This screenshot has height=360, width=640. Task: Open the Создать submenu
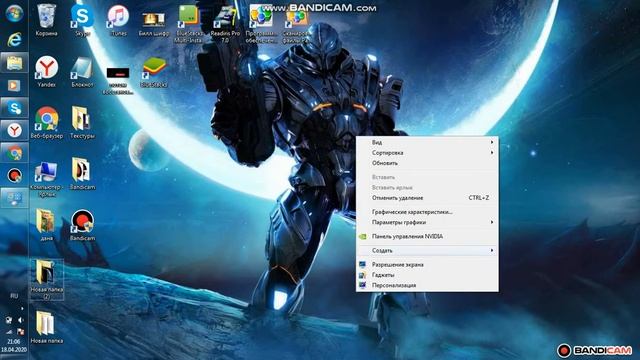[x=427, y=250]
